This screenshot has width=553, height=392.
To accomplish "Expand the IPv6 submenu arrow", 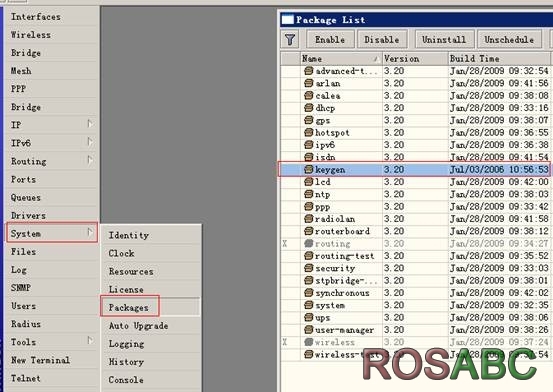I will point(90,142).
